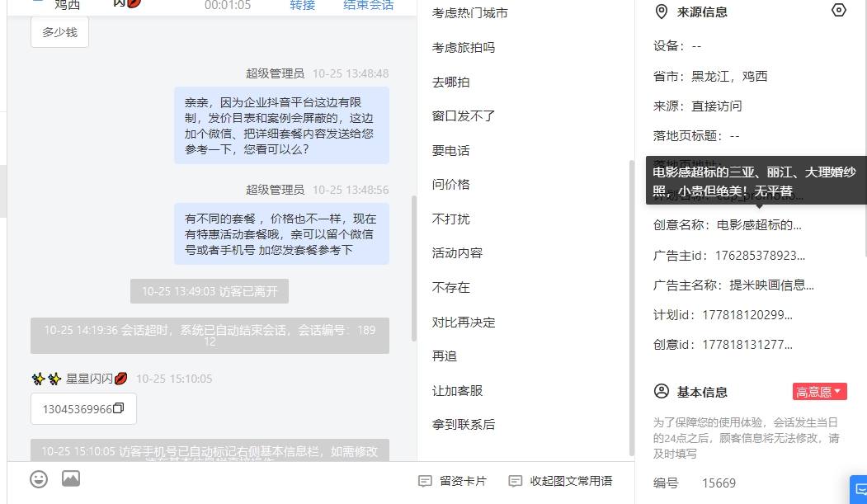Select the 对比再决定 quick reply
This screenshot has height=504, width=867.
coord(464,323)
